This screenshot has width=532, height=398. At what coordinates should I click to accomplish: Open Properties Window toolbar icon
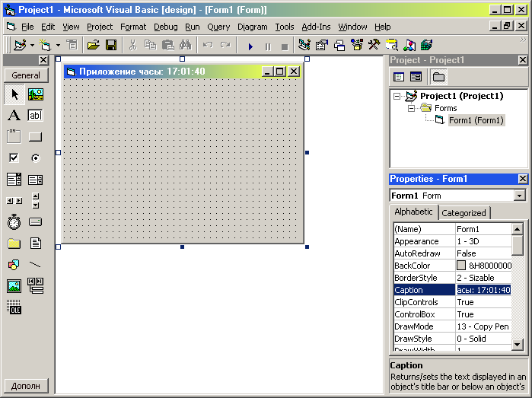[x=322, y=45]
